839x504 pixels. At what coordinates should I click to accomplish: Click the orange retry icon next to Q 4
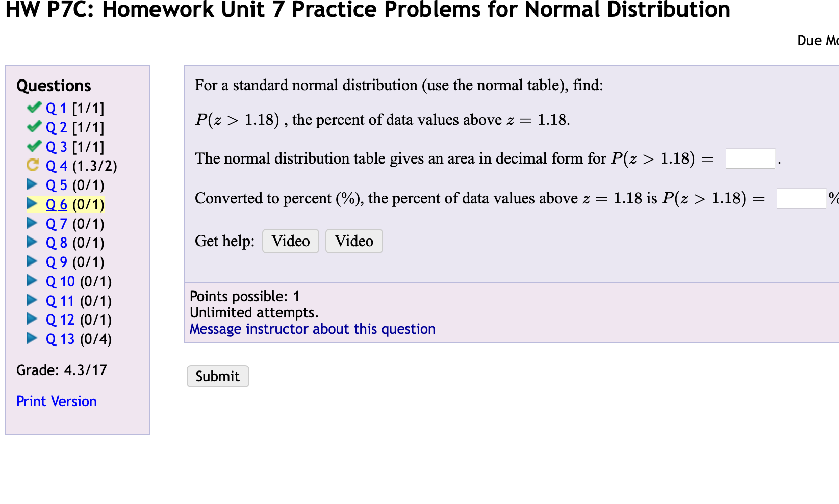click(x=32, y=165)
